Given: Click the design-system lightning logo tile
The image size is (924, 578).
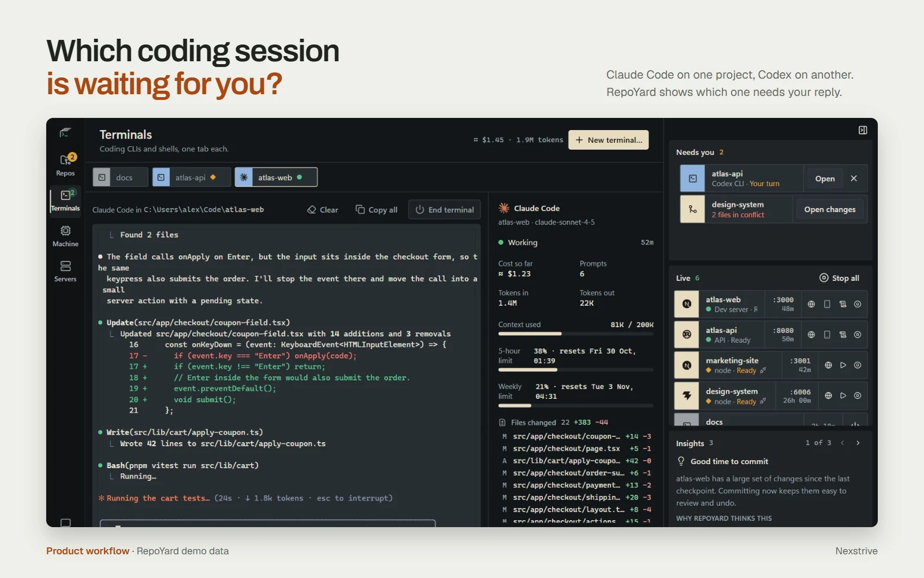Looking at the screenshot, I should (687, 396).
